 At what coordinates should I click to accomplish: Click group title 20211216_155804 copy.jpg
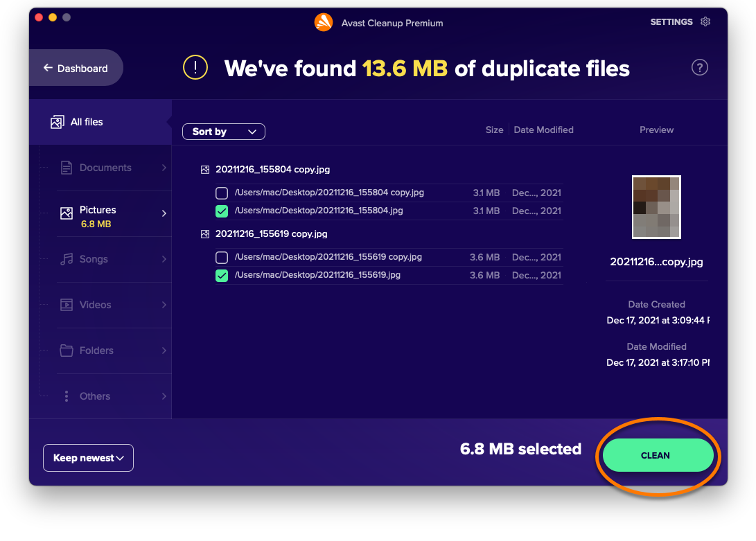coord(272,169)
